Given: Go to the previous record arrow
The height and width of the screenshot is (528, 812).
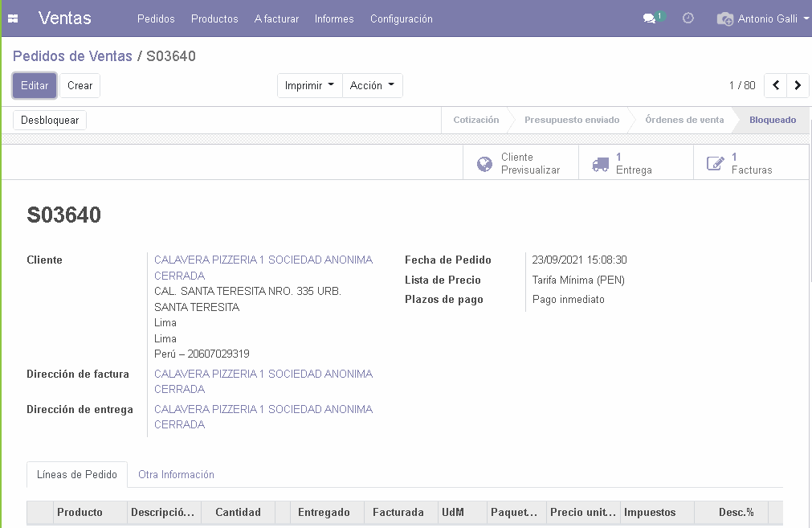Looking at the screenshot, I should click(x=775, y=85).
